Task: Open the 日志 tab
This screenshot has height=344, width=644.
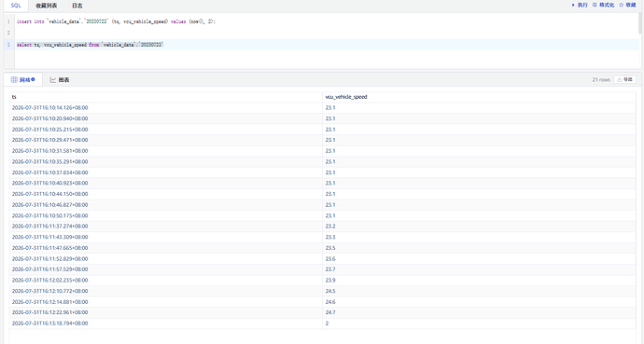Action: tap(77, 6)
